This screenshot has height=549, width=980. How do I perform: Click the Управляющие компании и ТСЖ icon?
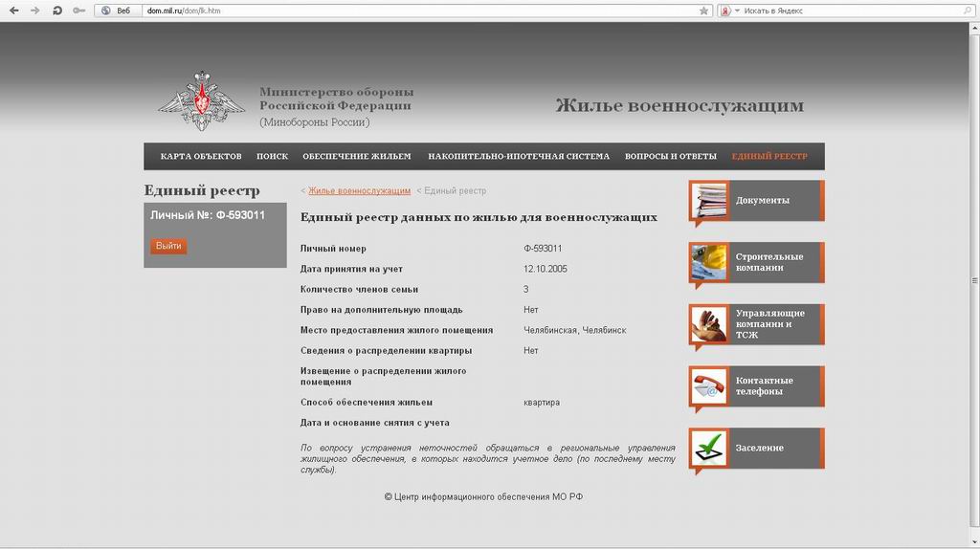(708, 324)
